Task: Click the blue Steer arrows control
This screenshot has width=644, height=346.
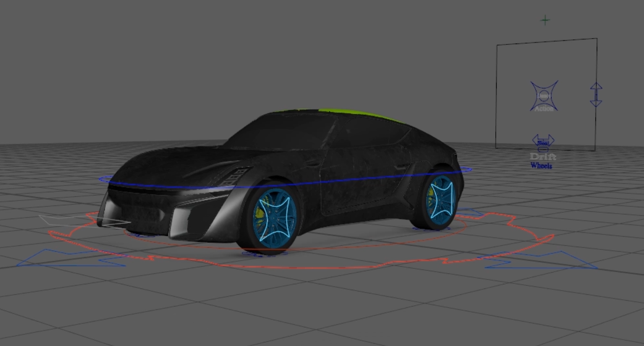Action: point(543,139)
